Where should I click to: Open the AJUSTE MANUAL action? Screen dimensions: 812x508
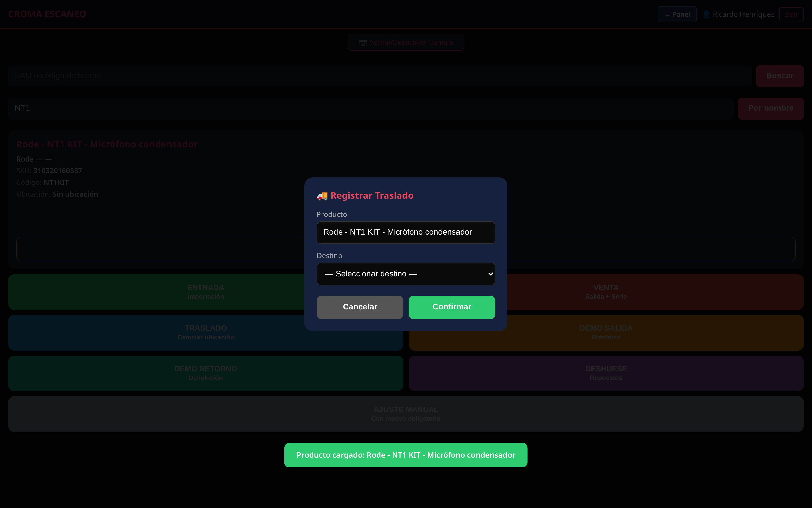[406, 414]
